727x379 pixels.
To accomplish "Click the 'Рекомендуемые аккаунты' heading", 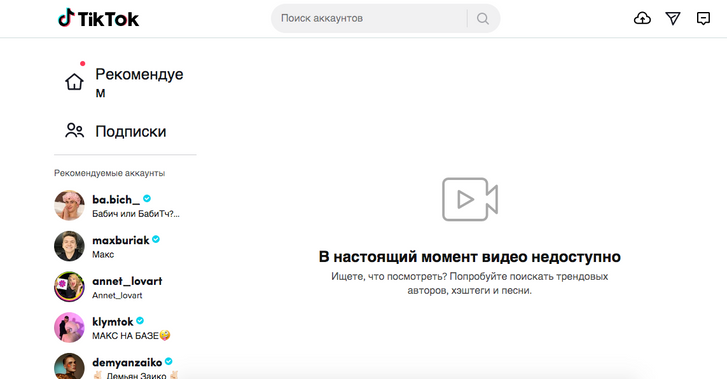I will (109, 173).
